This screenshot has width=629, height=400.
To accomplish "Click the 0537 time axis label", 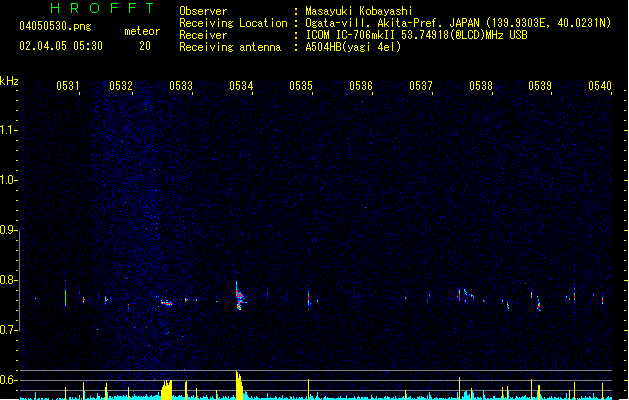I will pyautogui.click(x=421, y=86).
